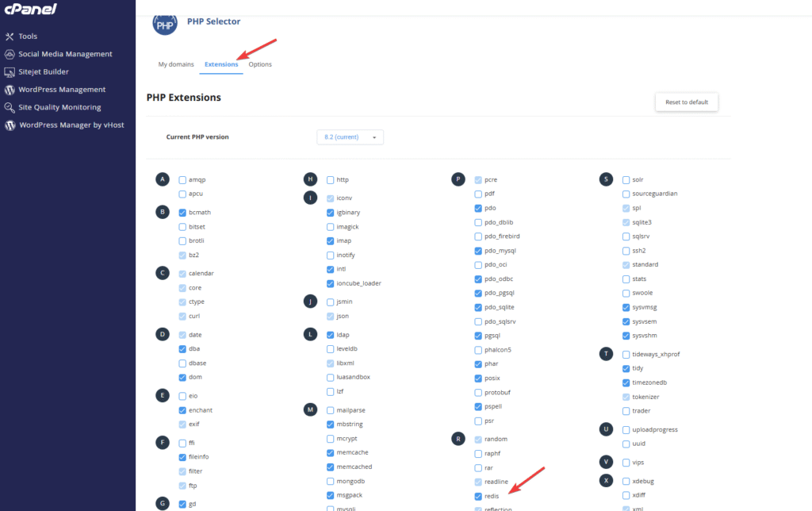812x511 pixels.
Task: Click the WordPress Management icon
Action: coord(10,90)
